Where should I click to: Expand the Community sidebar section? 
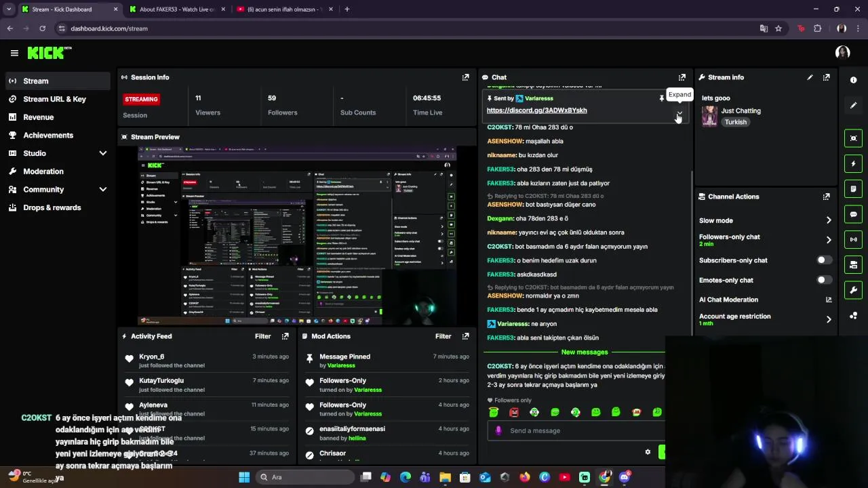pos(103,190)
